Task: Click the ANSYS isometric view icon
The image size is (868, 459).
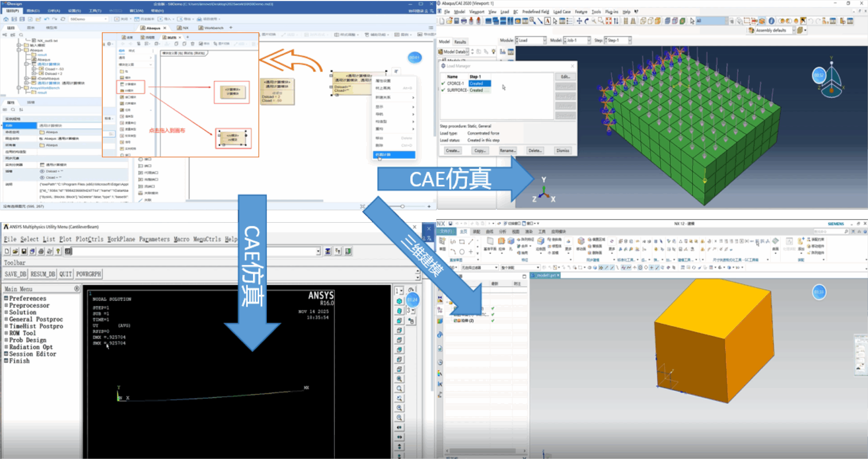Action: coord(399,301)
